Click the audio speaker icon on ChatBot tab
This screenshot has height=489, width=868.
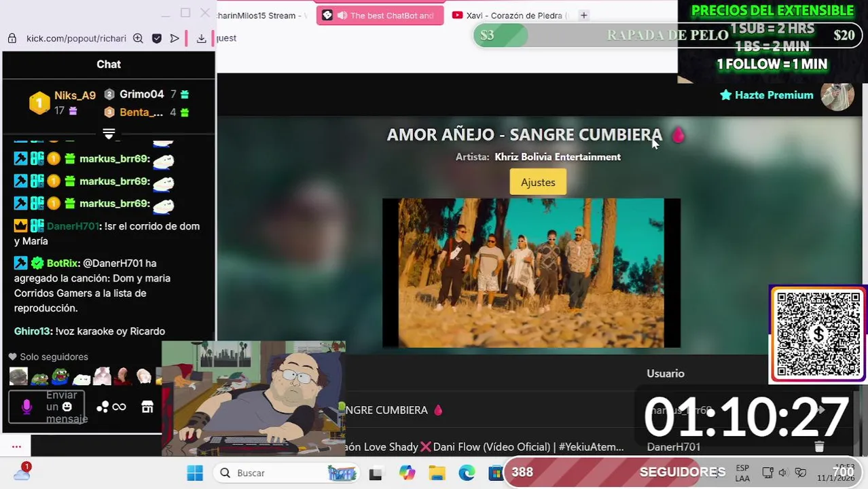(x=342, y=16)
